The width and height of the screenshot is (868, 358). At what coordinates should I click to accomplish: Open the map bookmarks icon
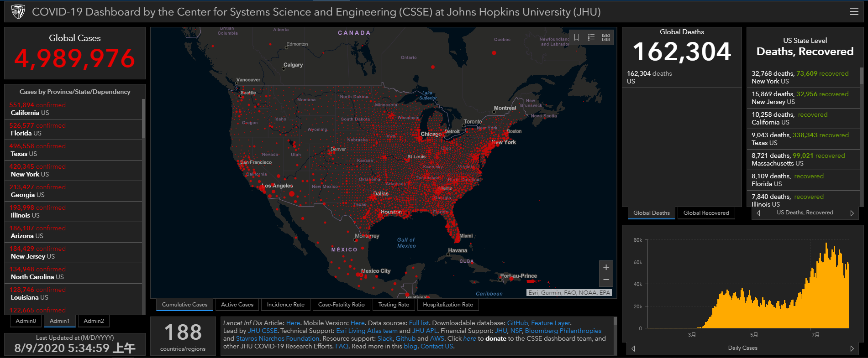point(577,37)
